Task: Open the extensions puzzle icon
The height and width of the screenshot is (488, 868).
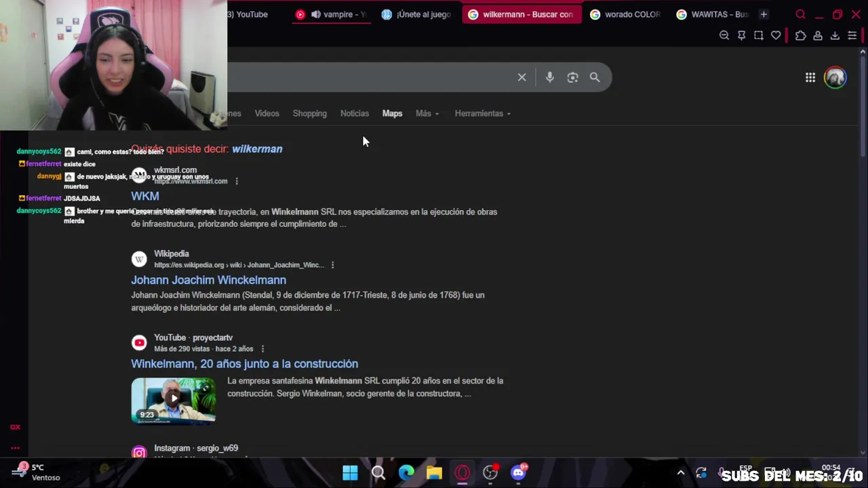Action: (x=801, y=35)
